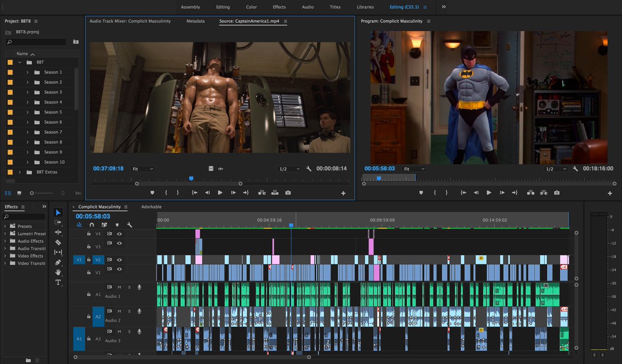Screen dimensions: 622x364
Task: Open Source monitor wrench settings
Action: pyautogui.click(x=309, y=169)
